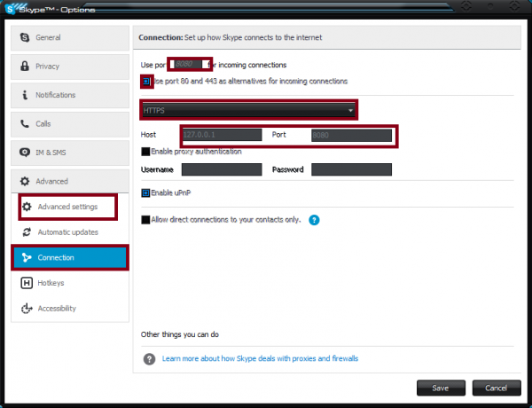Image resolution: width=532 pixels, height=408 pixels.
Task: Click the blue help icon beside direct connections
Action: click(314, 220)
